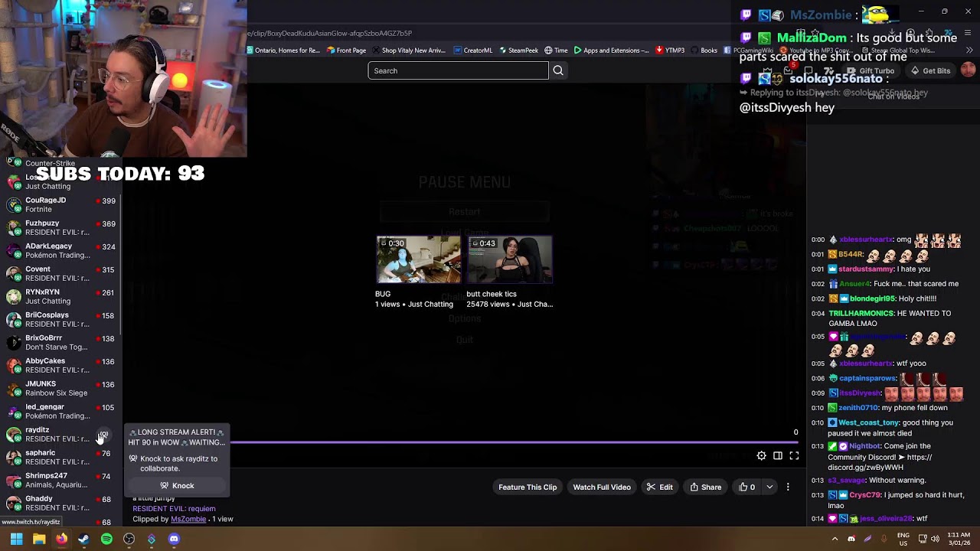
Task: Open the CreatorML bookmark
Action: [472, 51]
